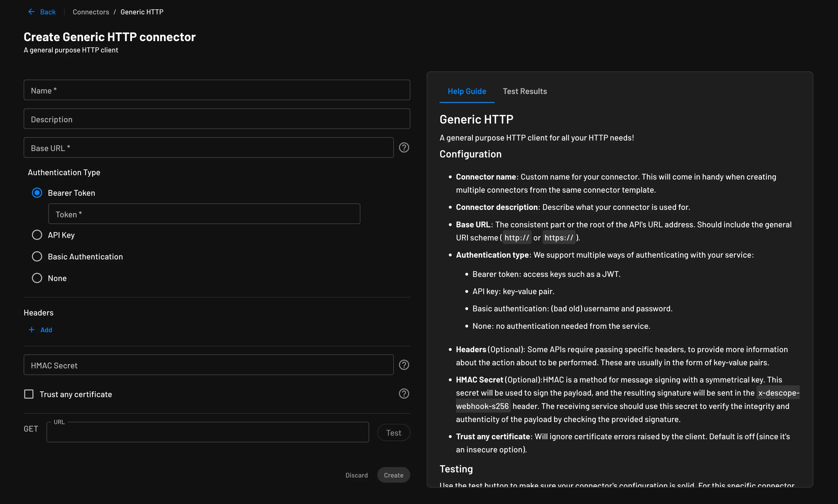Click the Add headers plus icon
The height and width of the screenshot is (504, 838).
(31, 329)
